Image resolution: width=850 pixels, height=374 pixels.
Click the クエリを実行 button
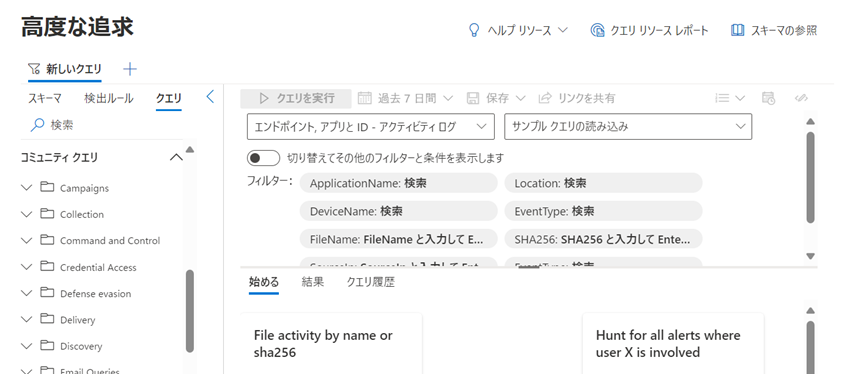[297, 99]
